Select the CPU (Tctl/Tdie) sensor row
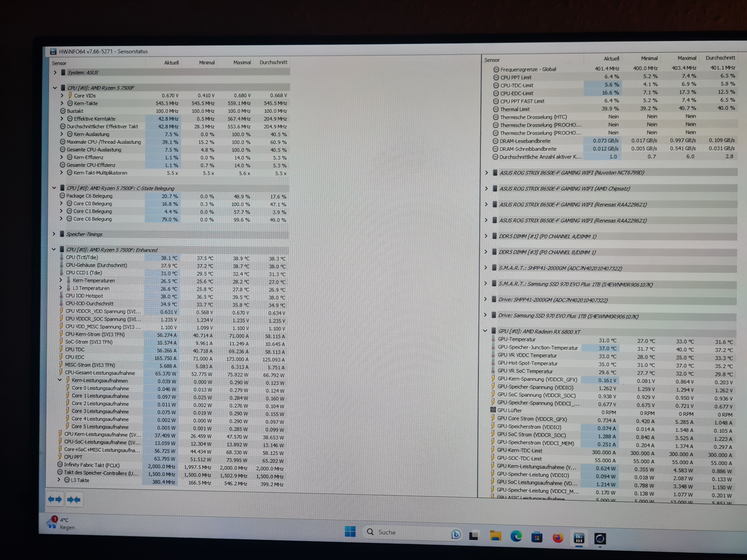The height and width of the screenshot is (560, 747). tap(82, 257)
